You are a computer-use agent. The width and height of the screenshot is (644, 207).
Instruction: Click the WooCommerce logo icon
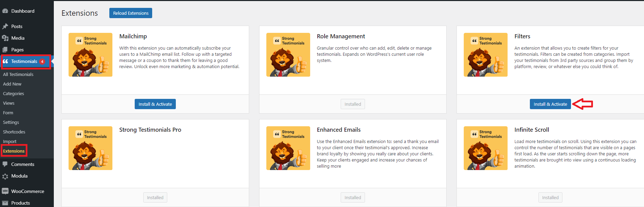[x=5, y=191]
